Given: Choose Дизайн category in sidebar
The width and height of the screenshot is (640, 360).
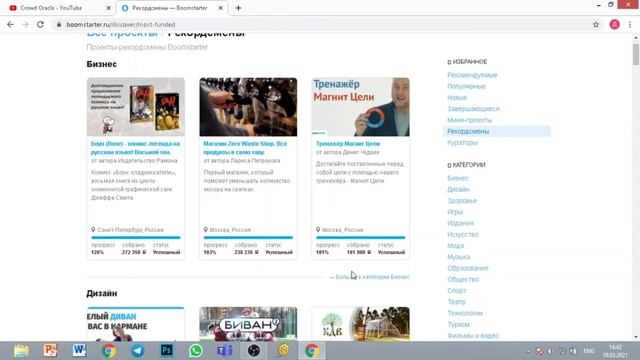Looking at the screenshot, I should point(458,189).
